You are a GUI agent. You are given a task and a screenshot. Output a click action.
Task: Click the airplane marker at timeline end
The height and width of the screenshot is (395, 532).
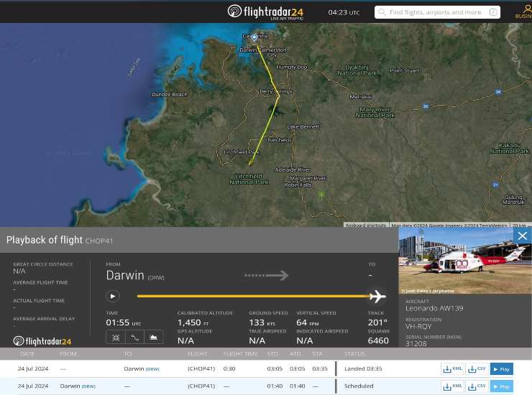[x=377, y=296]
